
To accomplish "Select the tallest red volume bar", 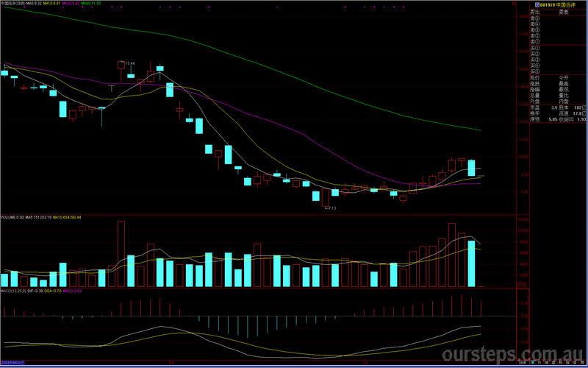I will [x=121, y=254].
